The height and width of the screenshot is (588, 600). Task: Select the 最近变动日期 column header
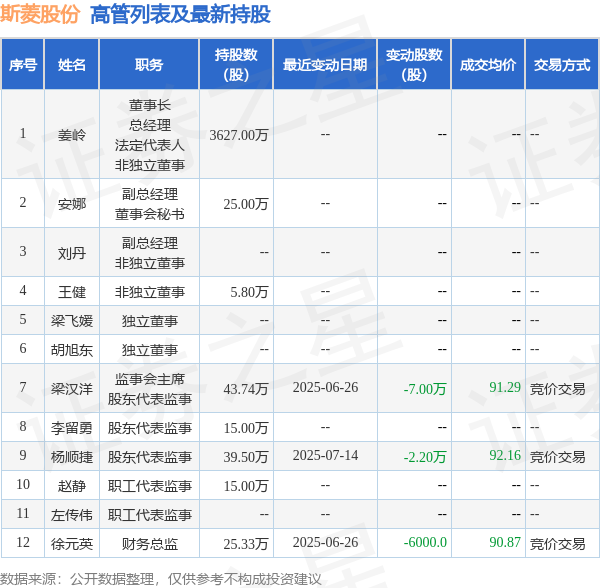coord(325,65)
